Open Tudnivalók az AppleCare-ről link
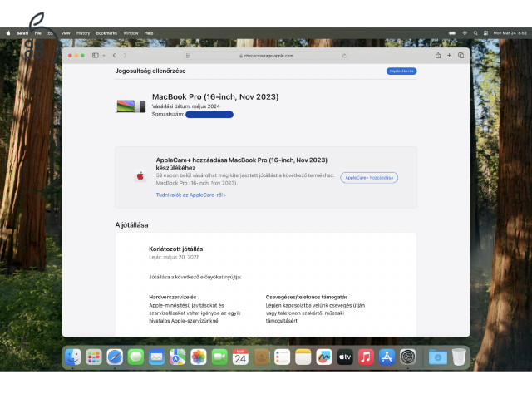The height and width of the screenshot is (399, 532). coord(191,195)
